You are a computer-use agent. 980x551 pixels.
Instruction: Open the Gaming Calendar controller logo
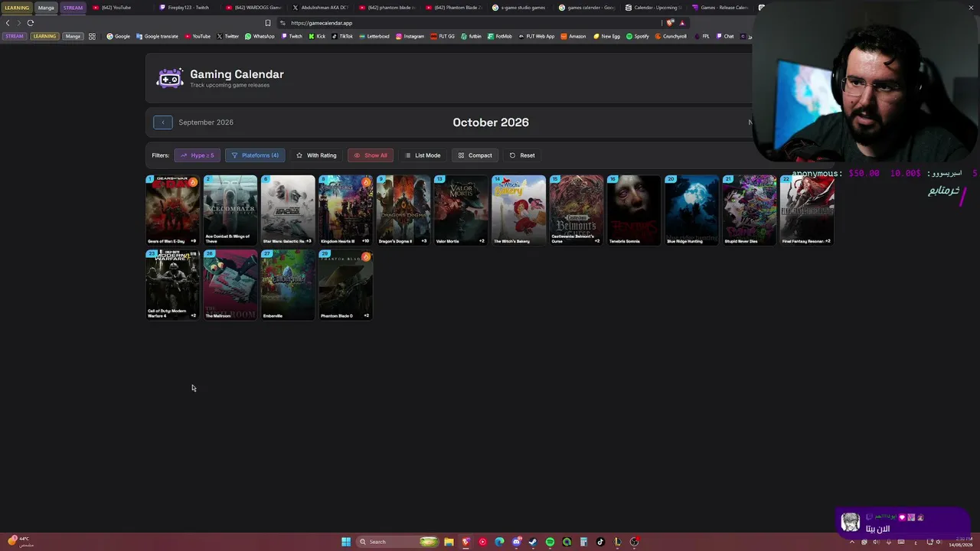click(170, 78)
